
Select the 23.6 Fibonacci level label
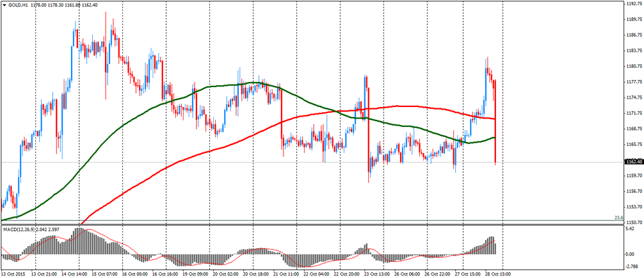(618, 217)
